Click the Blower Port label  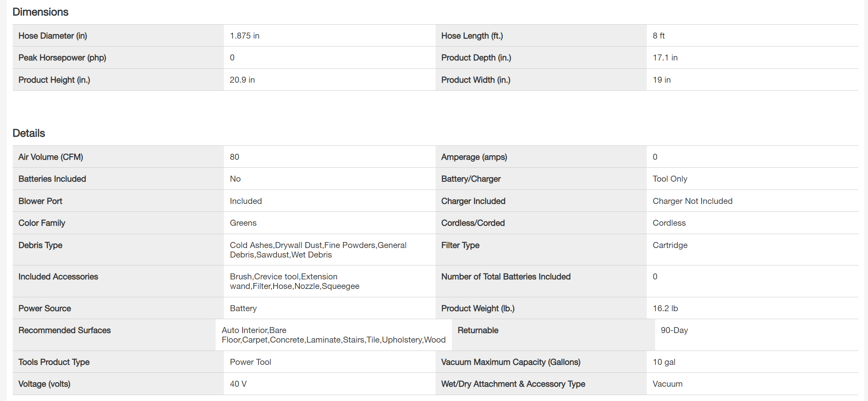40,201
